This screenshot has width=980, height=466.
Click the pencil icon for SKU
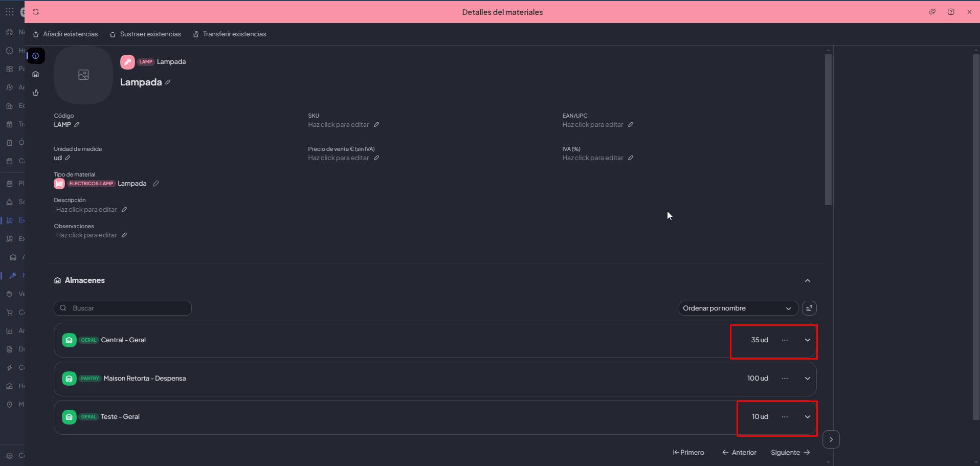[376, 125]
